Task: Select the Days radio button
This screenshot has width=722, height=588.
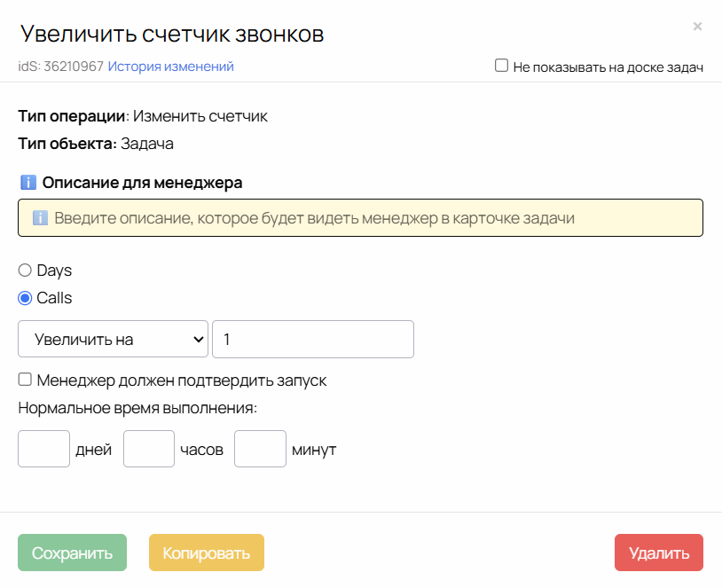Action: pos(25,270)
